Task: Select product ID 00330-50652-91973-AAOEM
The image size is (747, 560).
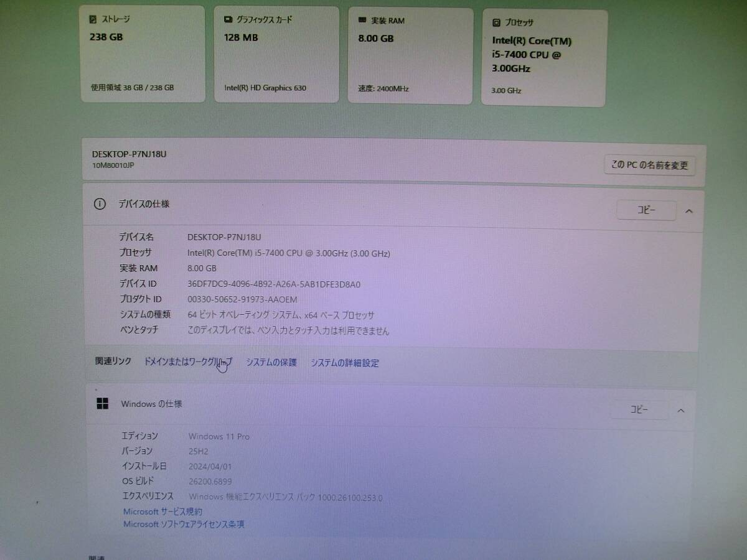Action: [242, 299]
